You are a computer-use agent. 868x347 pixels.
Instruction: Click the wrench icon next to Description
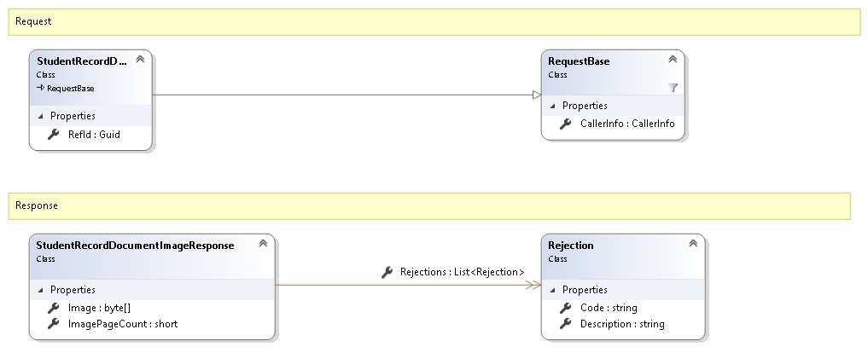click(x=565, y=324)
